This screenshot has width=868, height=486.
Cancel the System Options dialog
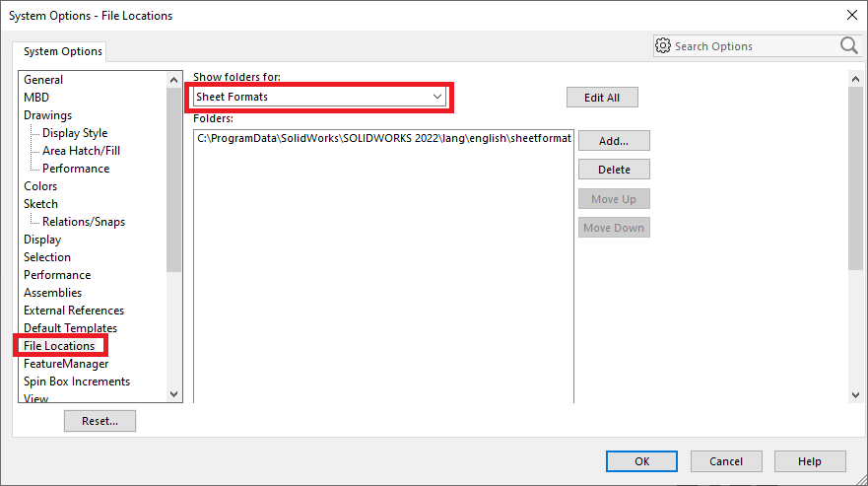725,461
